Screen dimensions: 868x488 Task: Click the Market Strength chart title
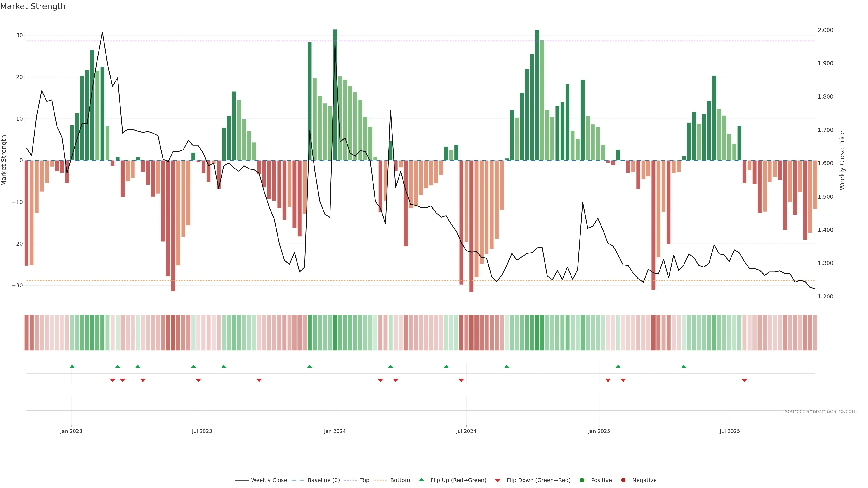[x=33, y=6]
